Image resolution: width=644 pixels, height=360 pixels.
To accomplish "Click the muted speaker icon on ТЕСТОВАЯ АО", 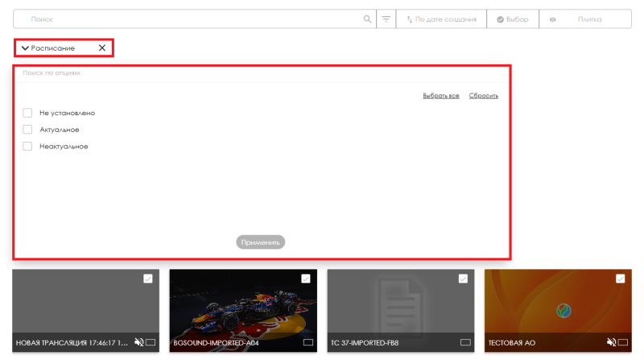I will pyautogui.click(x=611, y=342).
